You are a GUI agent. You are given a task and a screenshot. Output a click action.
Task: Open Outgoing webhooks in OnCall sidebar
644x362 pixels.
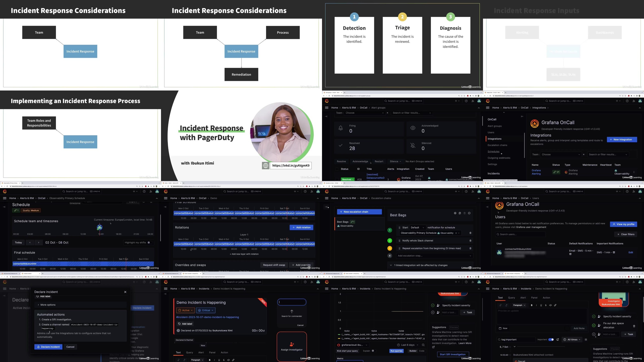[499, 158]
